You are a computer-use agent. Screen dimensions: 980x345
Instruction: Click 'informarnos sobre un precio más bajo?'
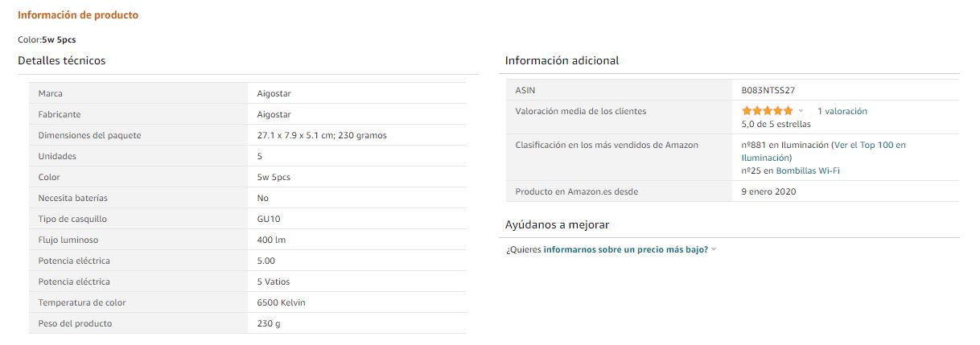(625, 249)
